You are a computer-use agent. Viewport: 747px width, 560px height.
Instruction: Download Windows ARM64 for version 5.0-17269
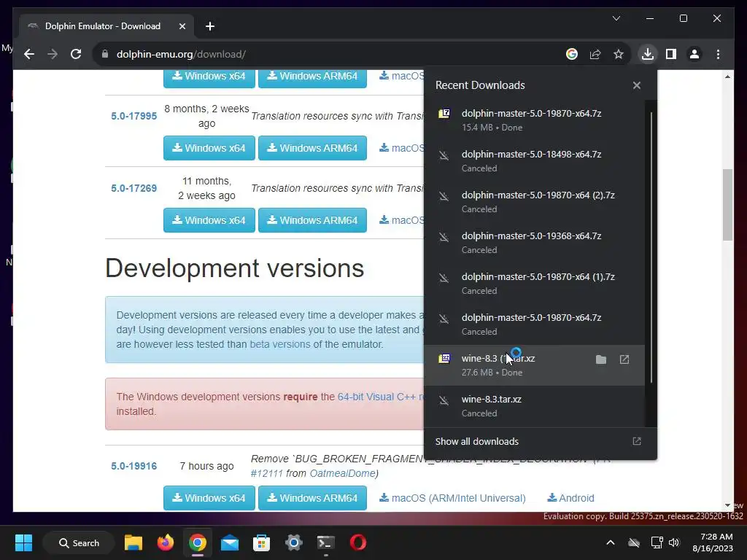point(312,220)
